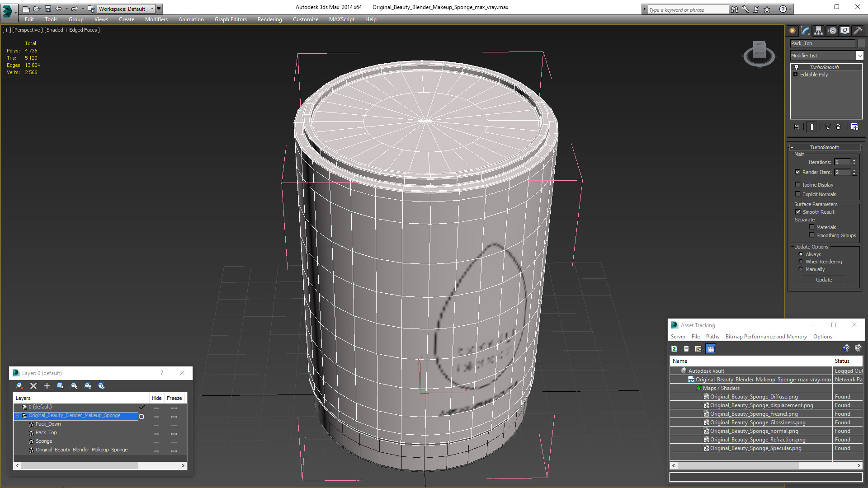Click Pack_Top object color swatch
The image size is (868, 488).
click(x=861, y=43)
